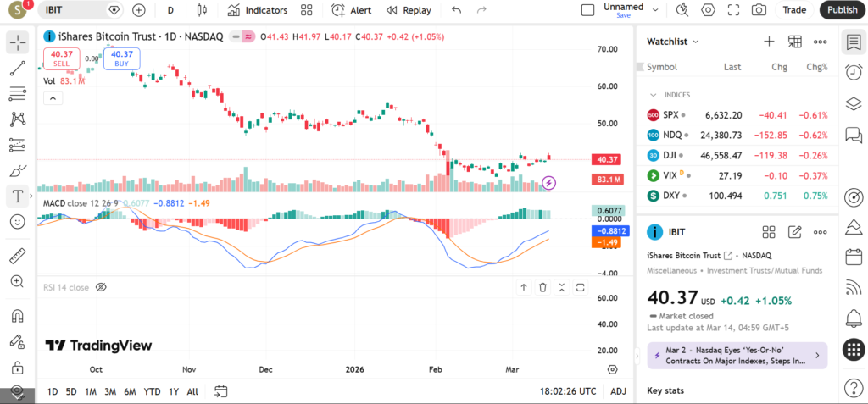
Task: Toggle RSI indicator visibility eye icon
Action: pos(101,287)
